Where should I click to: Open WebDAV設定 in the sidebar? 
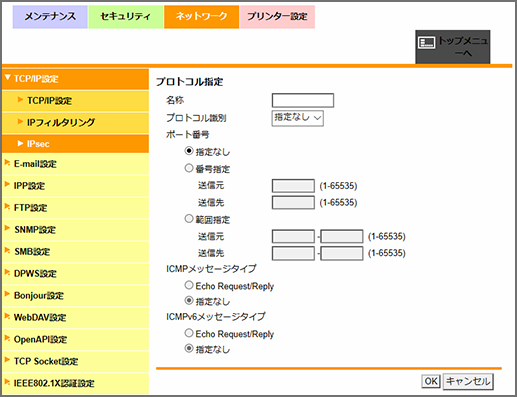(75, 318)
